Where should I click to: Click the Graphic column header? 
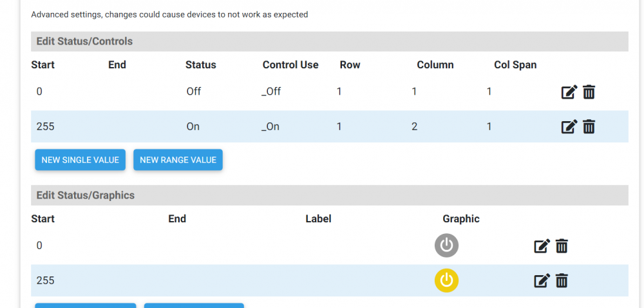[x=461, y=219]
